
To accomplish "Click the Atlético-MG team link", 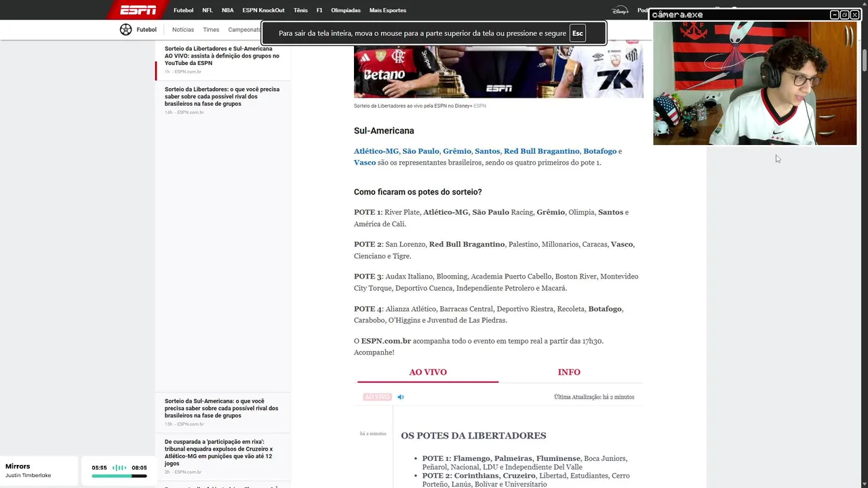I will click(376, 151).
